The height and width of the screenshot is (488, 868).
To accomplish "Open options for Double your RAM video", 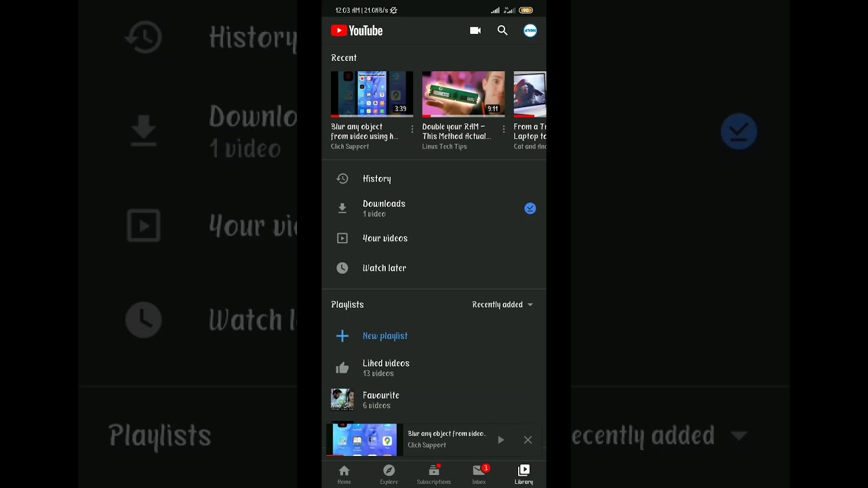I will pos(503,129).
